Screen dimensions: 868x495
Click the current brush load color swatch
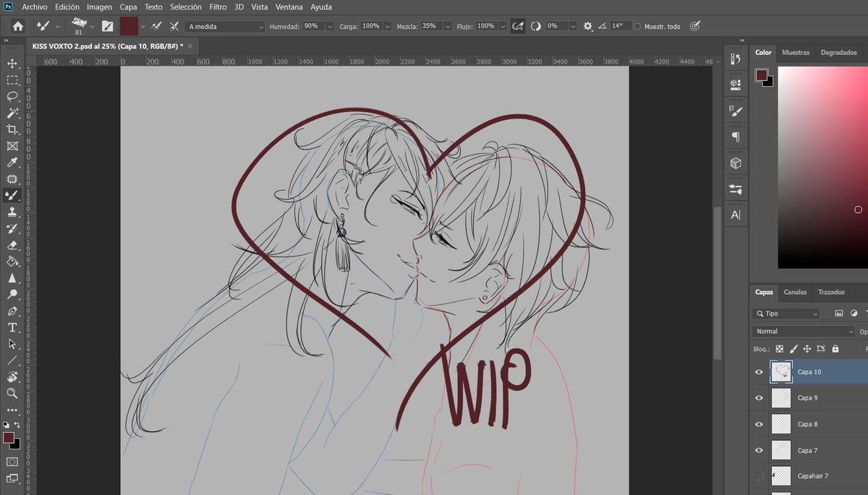(129, 26)
